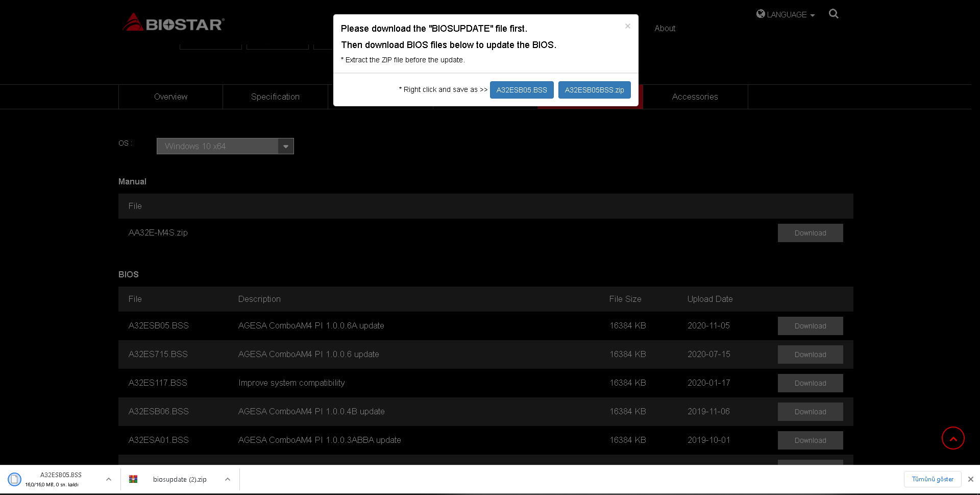This screenshot has height=495, width=980.
Task: Switch to the Specification tab
Action: tap(275, 97)
